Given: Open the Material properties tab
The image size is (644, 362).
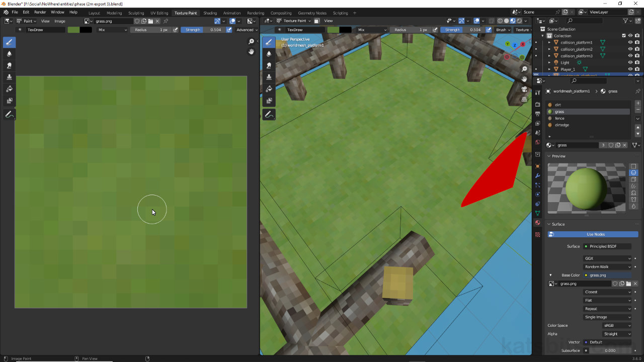Looking at the screenshot, I should click(537, 223).
